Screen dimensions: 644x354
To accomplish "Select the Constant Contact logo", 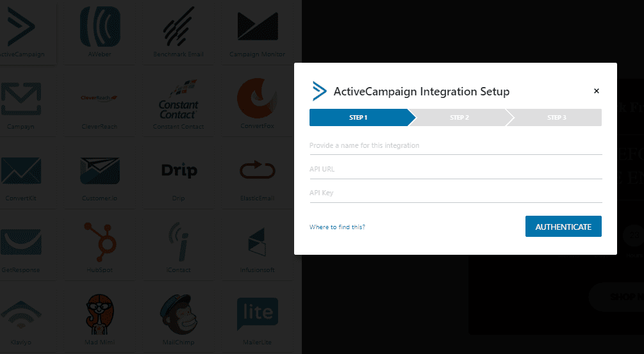I will (179, 100).
